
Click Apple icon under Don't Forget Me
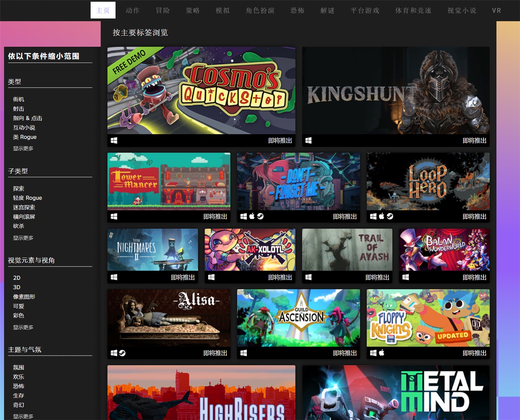pos(252,216)
